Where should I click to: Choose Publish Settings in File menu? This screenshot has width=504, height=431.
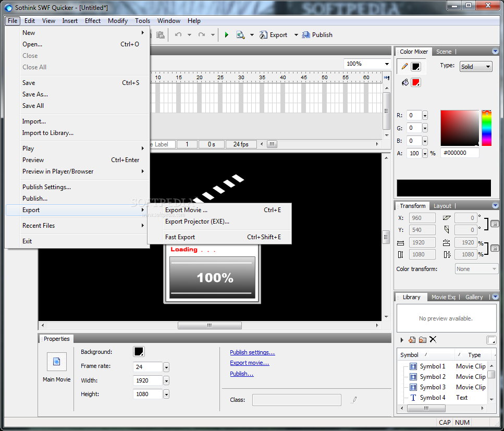pos(77,187)
